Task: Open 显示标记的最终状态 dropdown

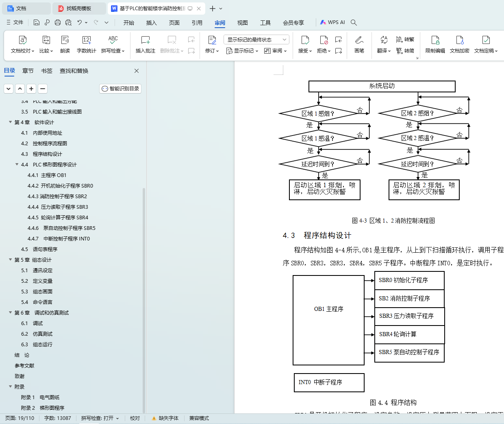Action: [x=256, y=39]
